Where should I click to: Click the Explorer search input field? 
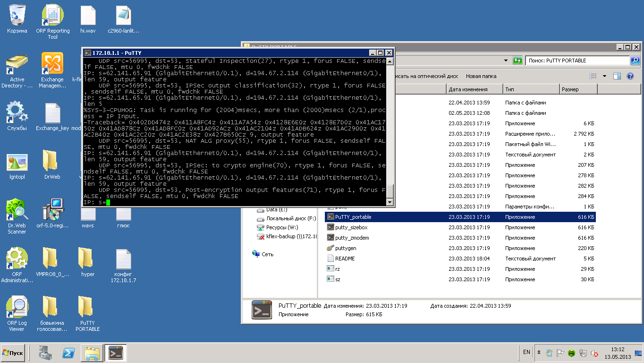pyautogui.click(x=577, y=60)
